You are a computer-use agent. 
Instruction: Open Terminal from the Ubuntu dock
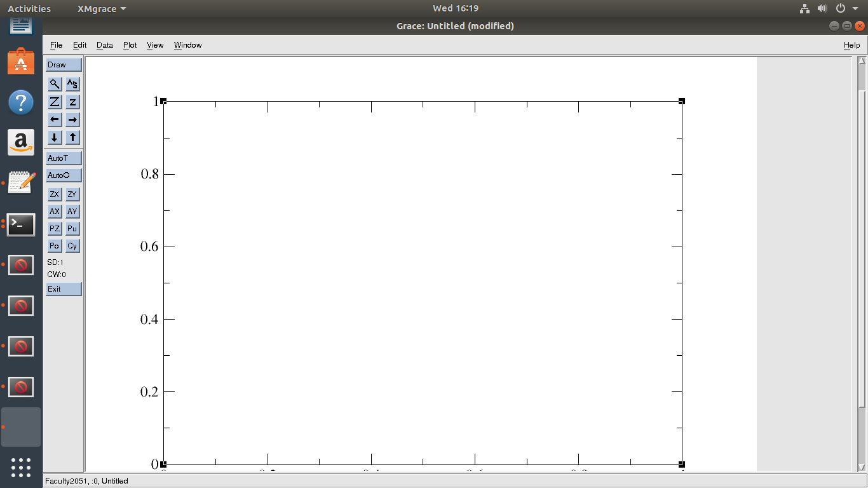pyautogui.click(x=21, y=224)
